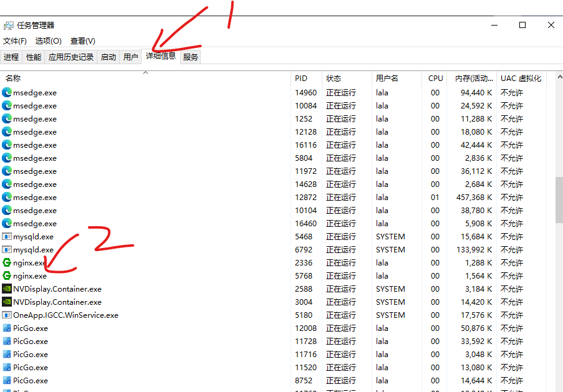Screen dimensions: 563x392
Task: Click the 1,564 K memory value
Action: coord(479,275)
